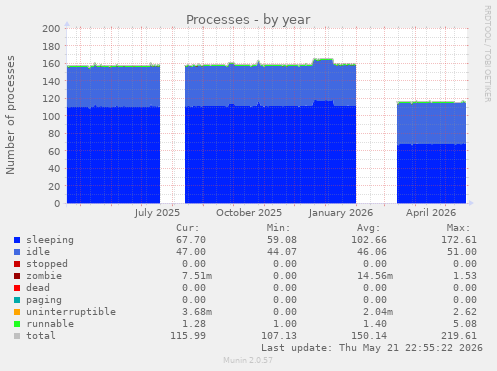Click the 'October 2025' axis label
The image size is (497, 371).
click(249, 213)
